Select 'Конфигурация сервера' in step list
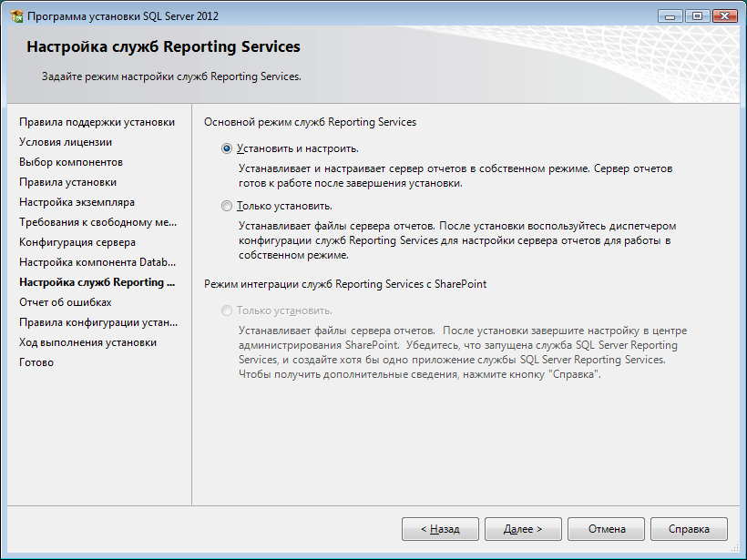The width and height of the screenshot is (747, 560). click(x=77, y=242)
